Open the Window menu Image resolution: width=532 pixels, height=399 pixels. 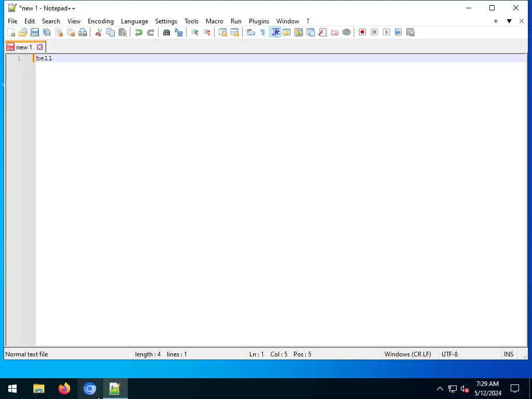288,21
